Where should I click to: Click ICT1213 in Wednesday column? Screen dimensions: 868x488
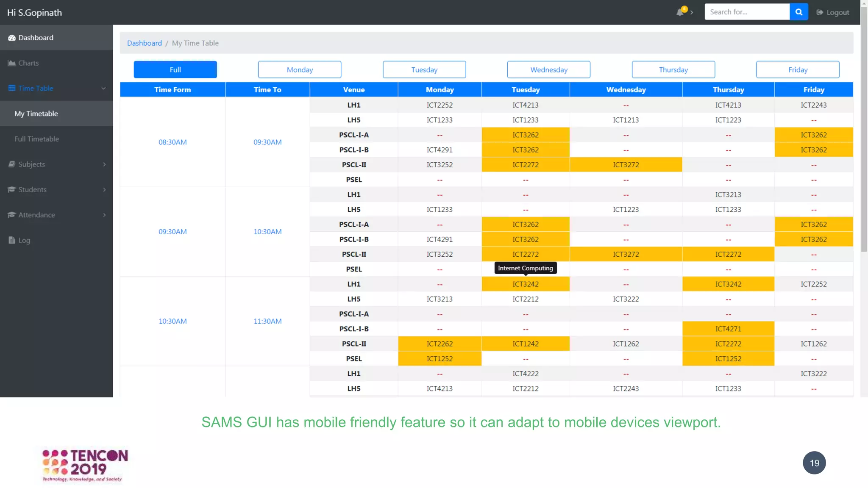[626, 120]
